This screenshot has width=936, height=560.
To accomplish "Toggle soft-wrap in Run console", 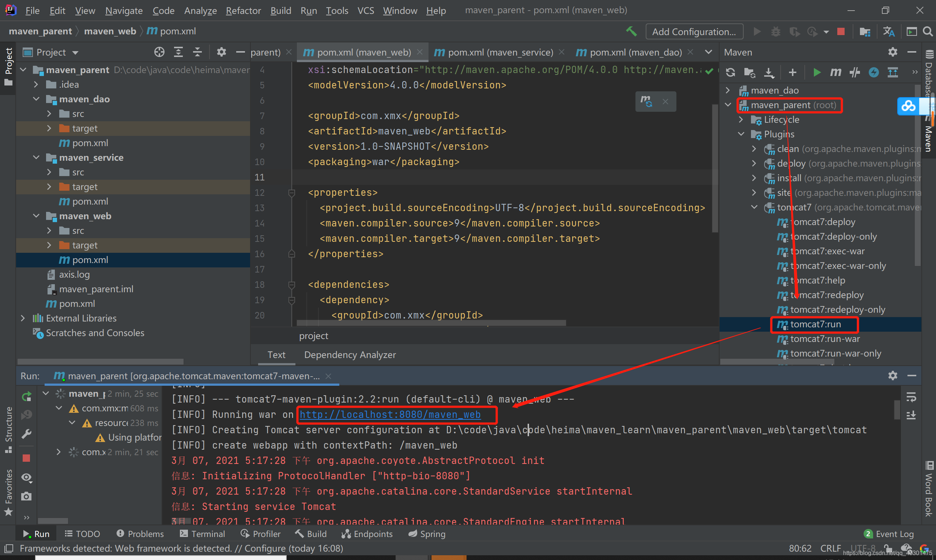I will (x=911, y=397).
